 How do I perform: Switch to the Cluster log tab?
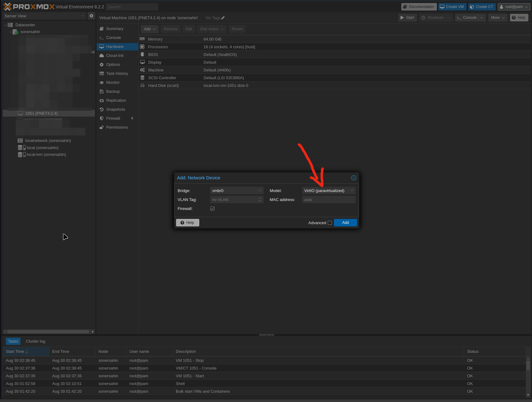[36, 341]
